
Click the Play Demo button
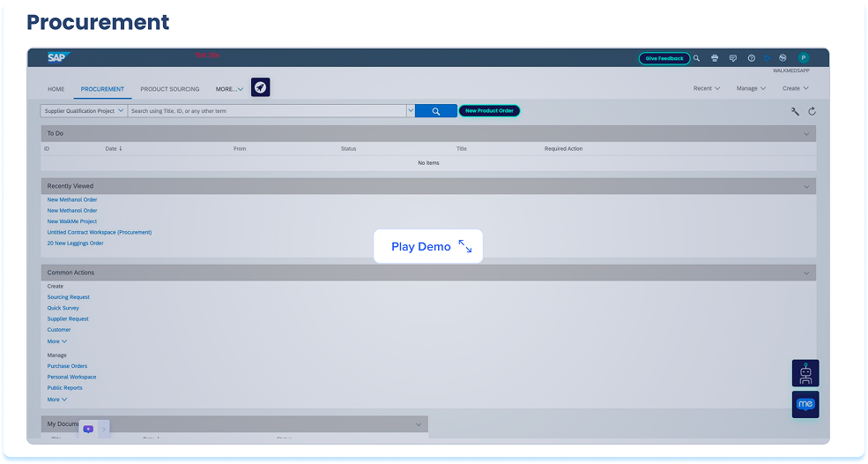(x=428, y=247)
